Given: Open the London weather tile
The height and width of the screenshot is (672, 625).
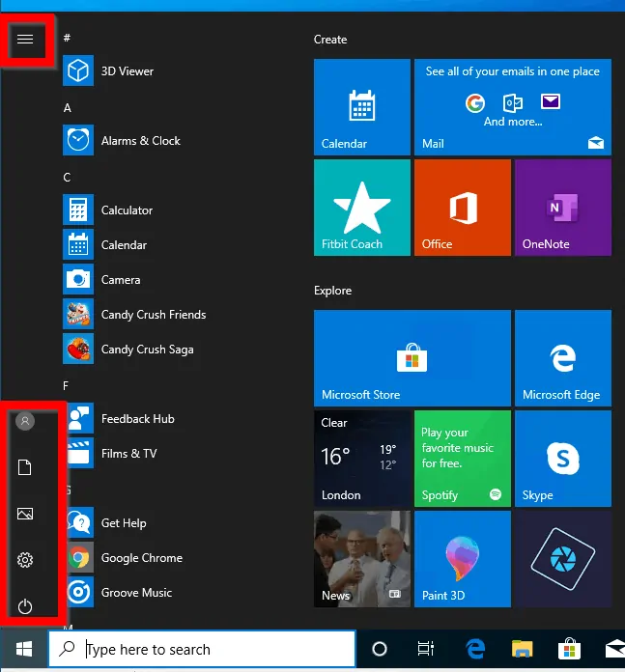Looking at the screenshot, I should [x=362, y=459].
